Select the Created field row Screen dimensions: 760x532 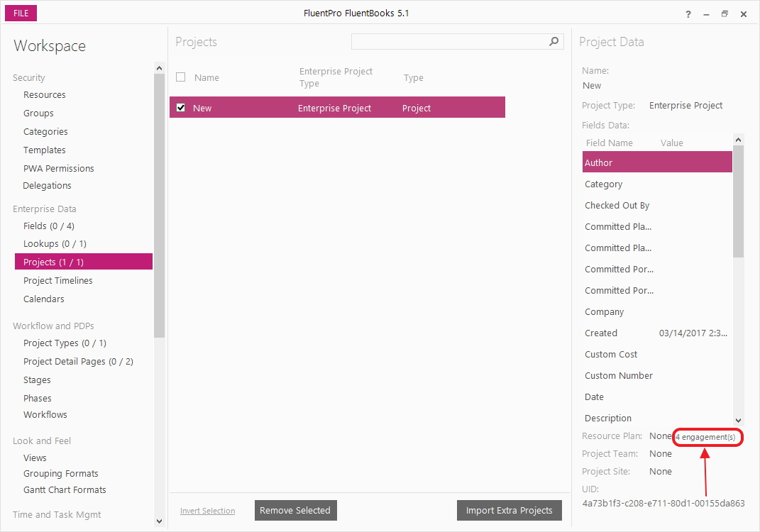tap(657, 333)
